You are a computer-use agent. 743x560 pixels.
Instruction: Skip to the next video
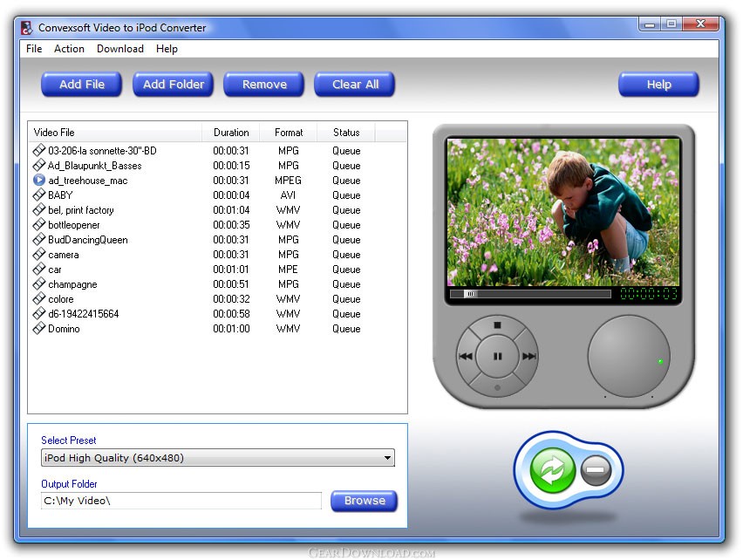point(528,356)
